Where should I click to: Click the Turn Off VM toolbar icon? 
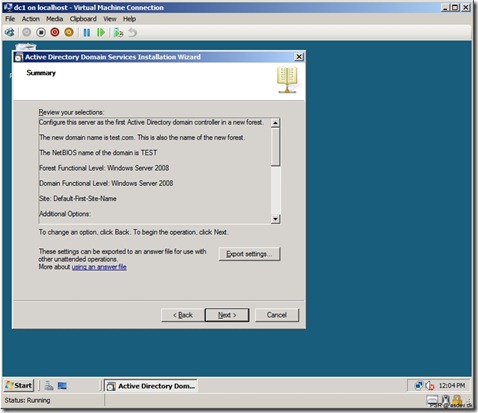tap(41, 32)
